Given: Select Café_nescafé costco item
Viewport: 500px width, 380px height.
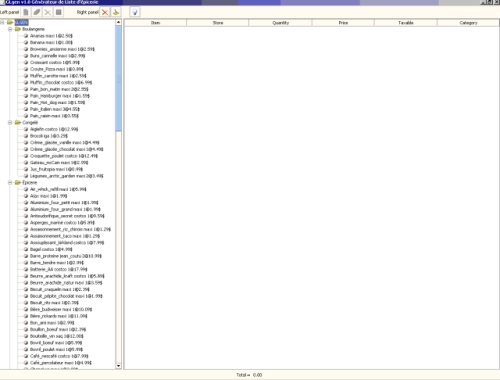Looking at the screenshot, I should [59, 356].
